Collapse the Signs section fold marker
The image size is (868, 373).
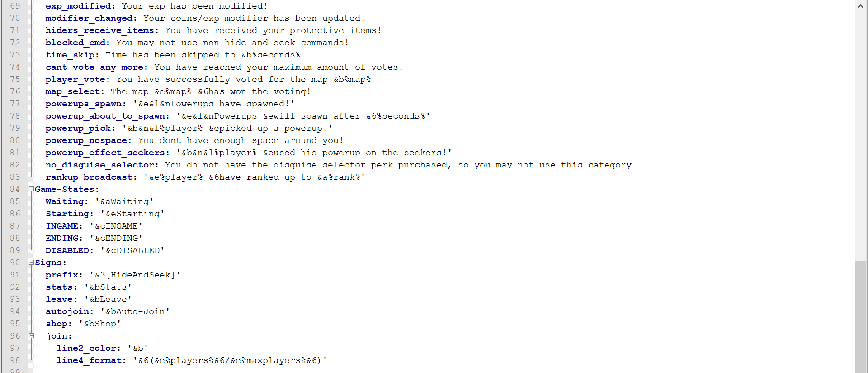coord(31,263)
